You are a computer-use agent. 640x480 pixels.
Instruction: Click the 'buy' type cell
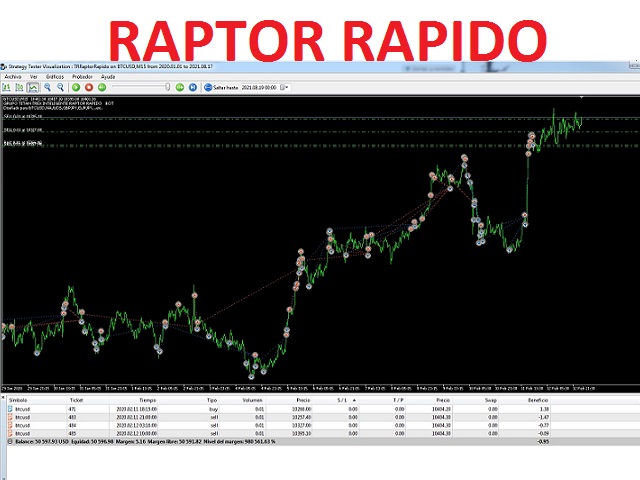(213, 409)
